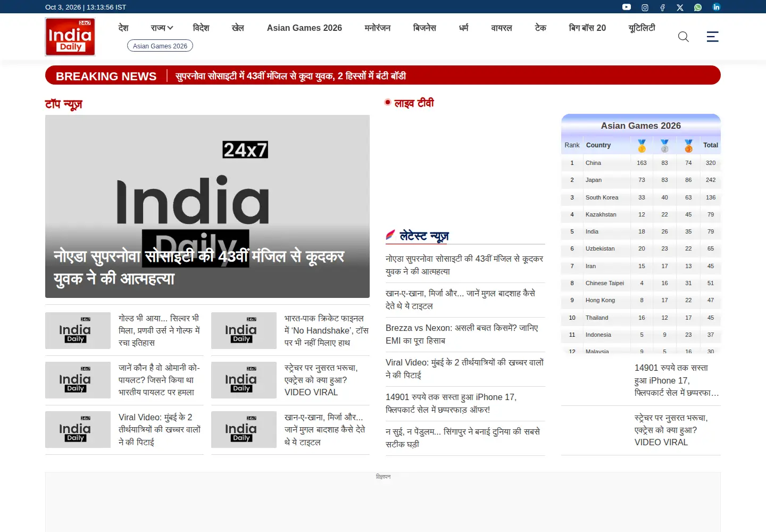This screenshot has height=532, width=766.
Task: Open Asian Games 2026 in navigation bar
Action: coord(304,28)
